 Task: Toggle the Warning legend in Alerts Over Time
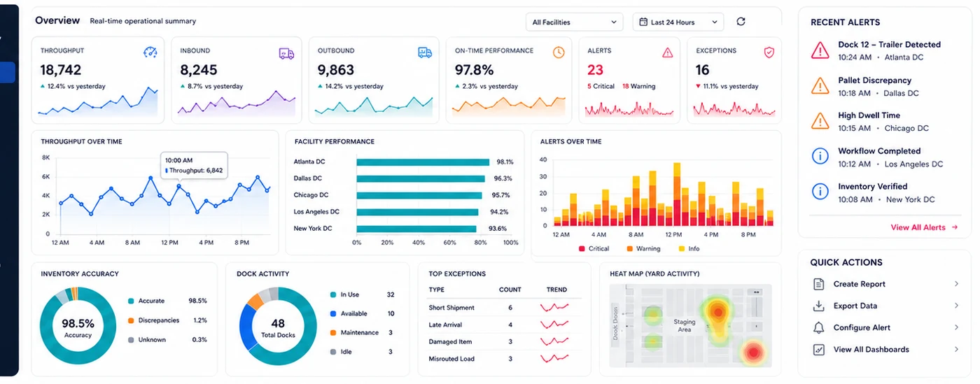(643, 248)
